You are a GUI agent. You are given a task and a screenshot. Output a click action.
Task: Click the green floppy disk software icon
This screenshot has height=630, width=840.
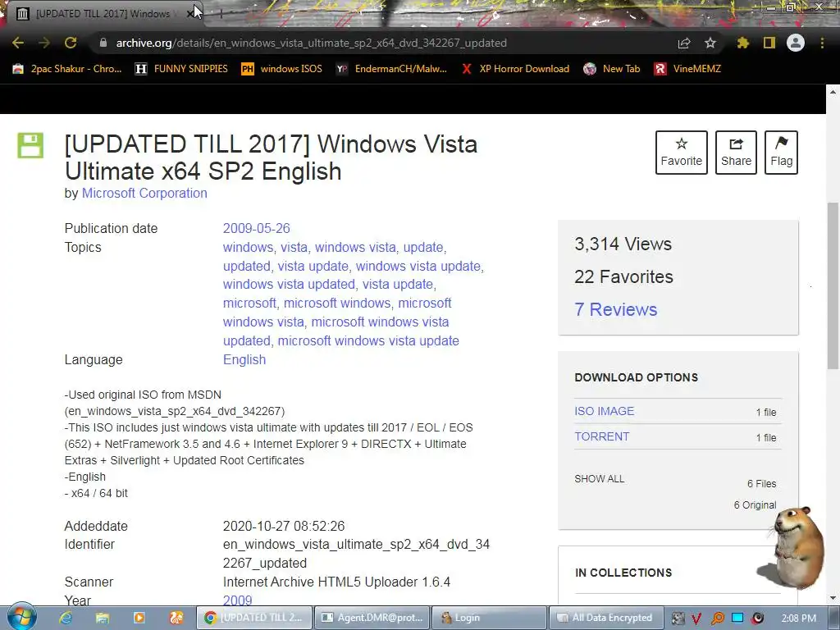[30, 145]
